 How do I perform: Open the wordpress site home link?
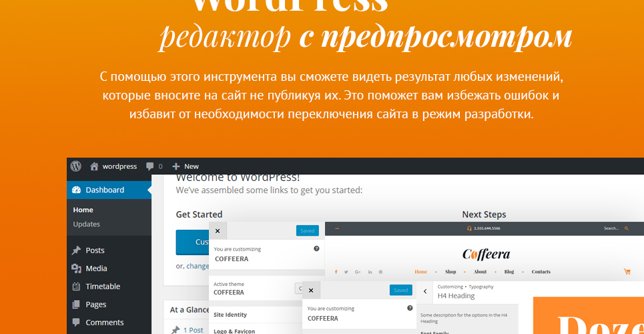(x=113, y=166)
